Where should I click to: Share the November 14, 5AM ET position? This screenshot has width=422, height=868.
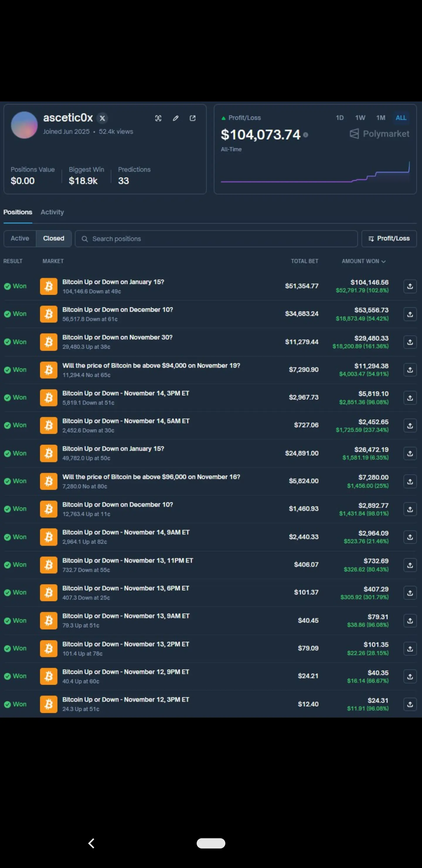[x=410, y=425]
